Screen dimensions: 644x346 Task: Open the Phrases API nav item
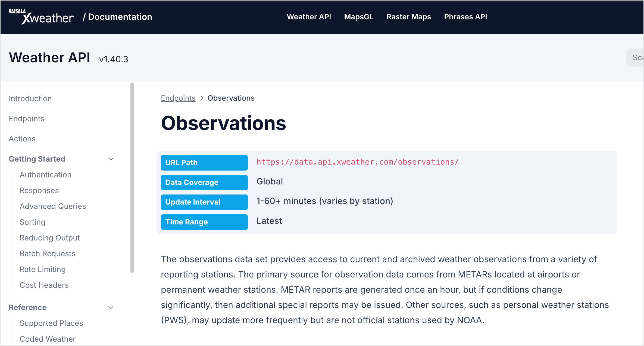tap(465, 17)
